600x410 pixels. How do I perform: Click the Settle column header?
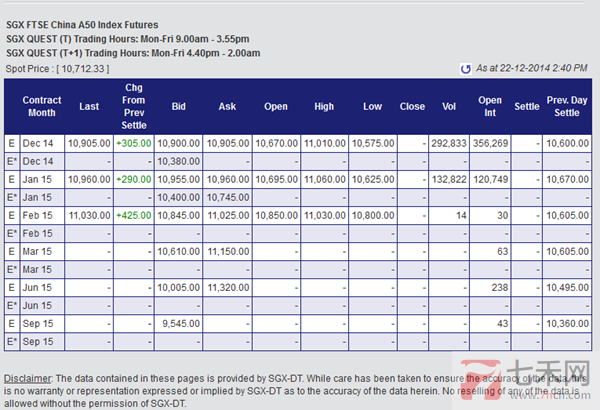tap(527, 106)
